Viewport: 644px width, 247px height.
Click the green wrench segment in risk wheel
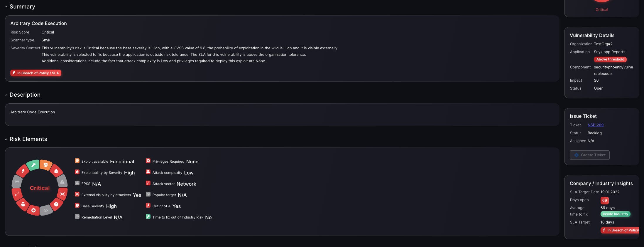(x=33, y=165)
